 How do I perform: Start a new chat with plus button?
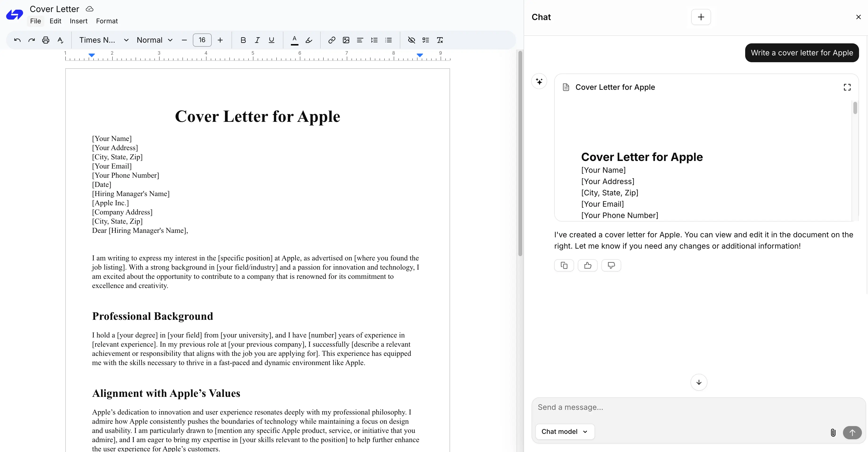(x=701, y=17)
